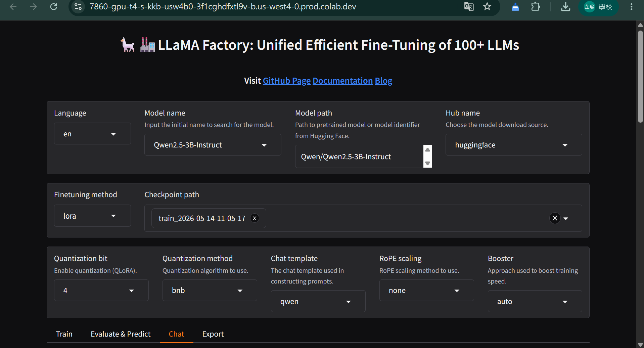This screenshot has height=348, width=644.
Task: Open the Finetuning method dropdown
Action: click(x=92, y=216)
